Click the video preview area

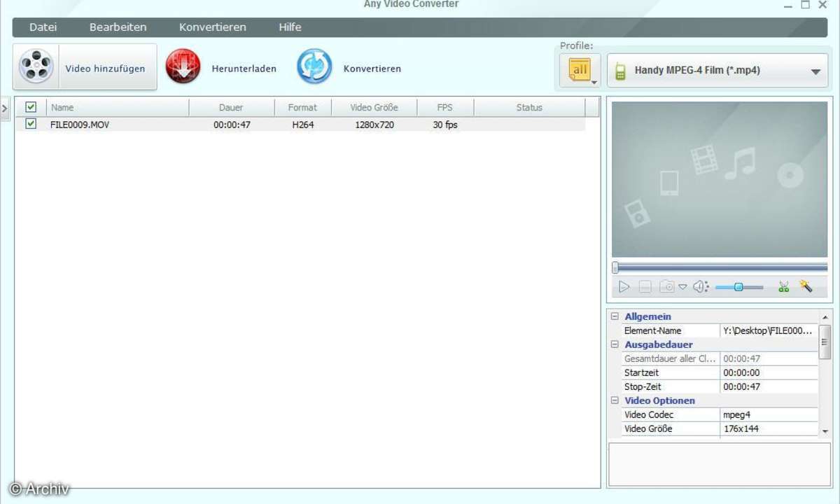coord(720,179)
